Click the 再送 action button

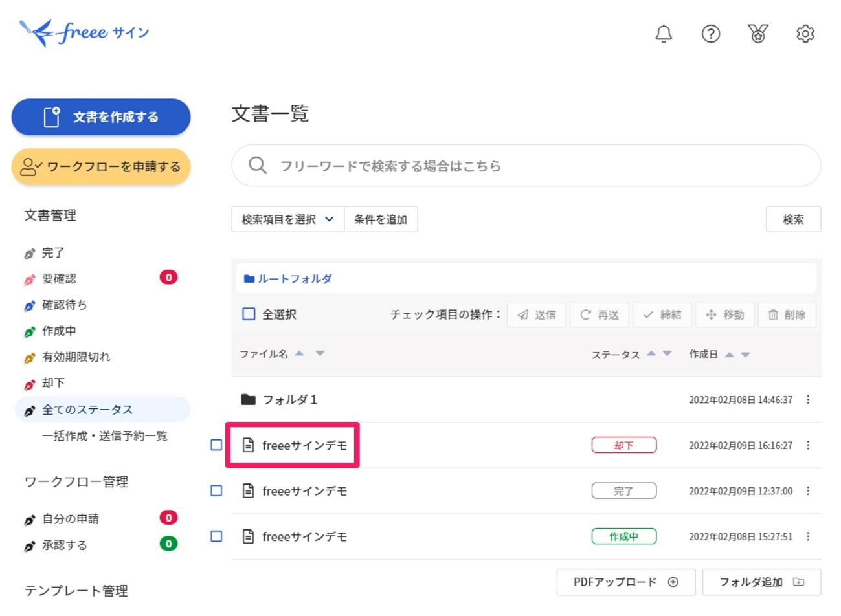click(599, 314)
